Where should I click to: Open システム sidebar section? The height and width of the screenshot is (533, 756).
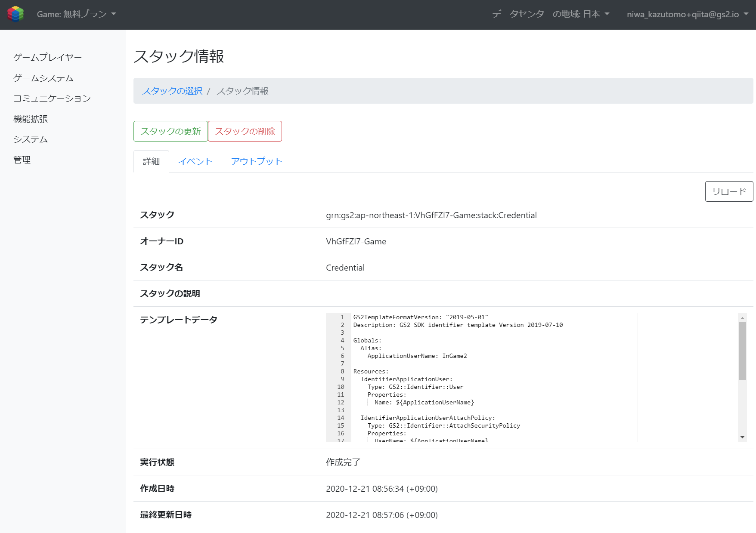coord(31,139)
